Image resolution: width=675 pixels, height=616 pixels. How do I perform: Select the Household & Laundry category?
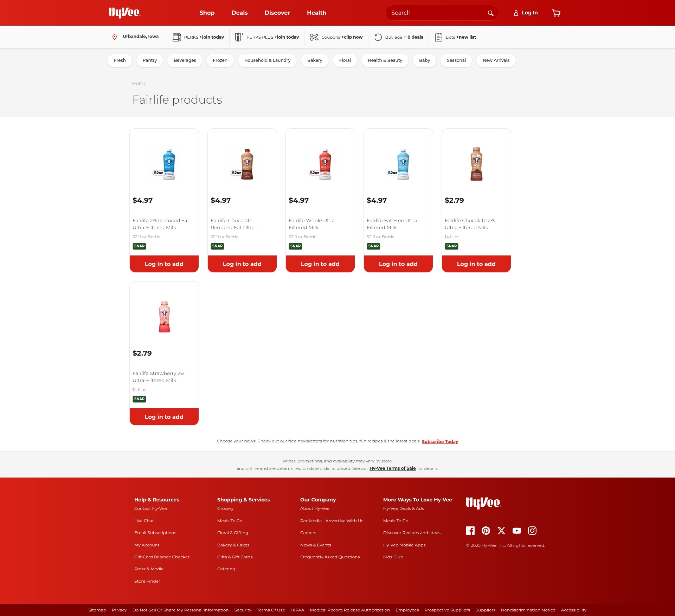268,60
